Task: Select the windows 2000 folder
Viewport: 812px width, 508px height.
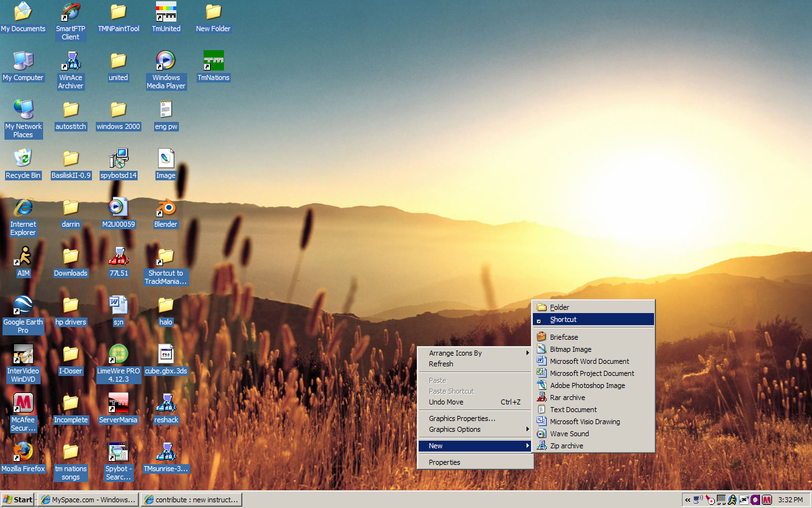Action: (119, 115)
